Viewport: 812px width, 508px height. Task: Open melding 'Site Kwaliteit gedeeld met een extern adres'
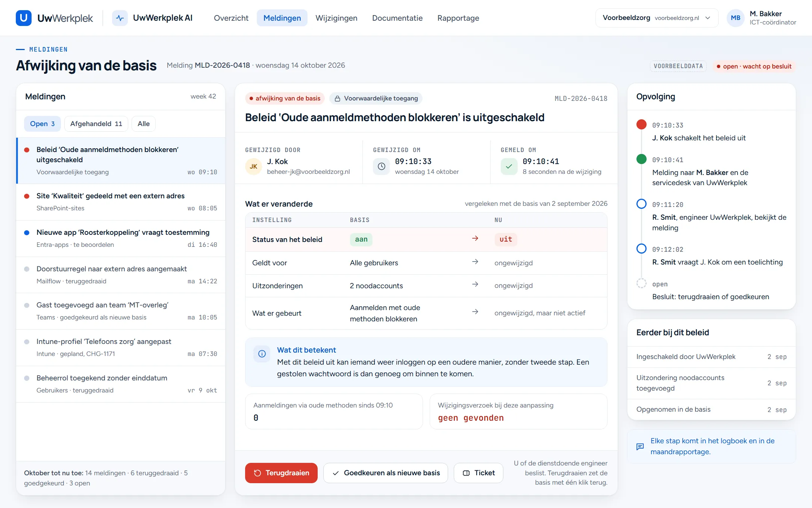[x=121, y=202]
